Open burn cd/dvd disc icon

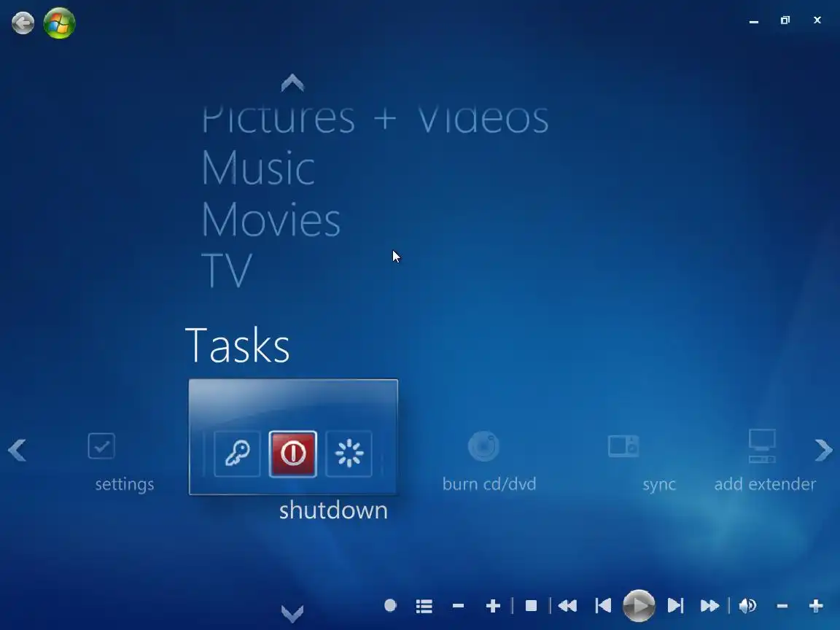(x=483, y=446)
